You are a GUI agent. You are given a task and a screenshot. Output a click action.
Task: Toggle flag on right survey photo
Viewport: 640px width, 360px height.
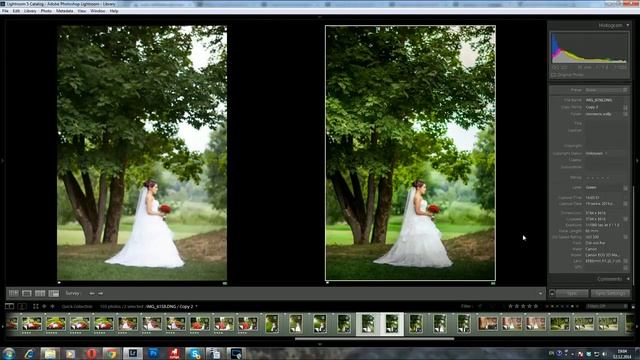[327, 282]
